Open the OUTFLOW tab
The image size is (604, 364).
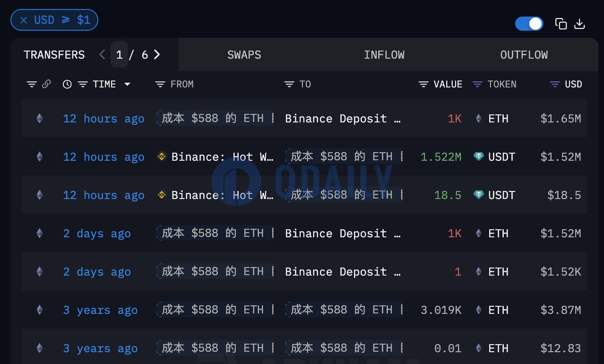pyautogui.click(x=524, y=55)
